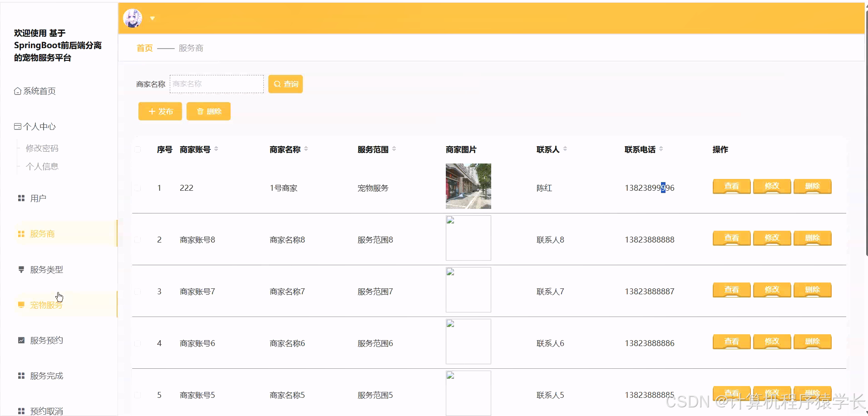Expand 个人中心 menu in sidebar
Image resolution: width=868 pixels, height=416 pixels.
(35, 127)
